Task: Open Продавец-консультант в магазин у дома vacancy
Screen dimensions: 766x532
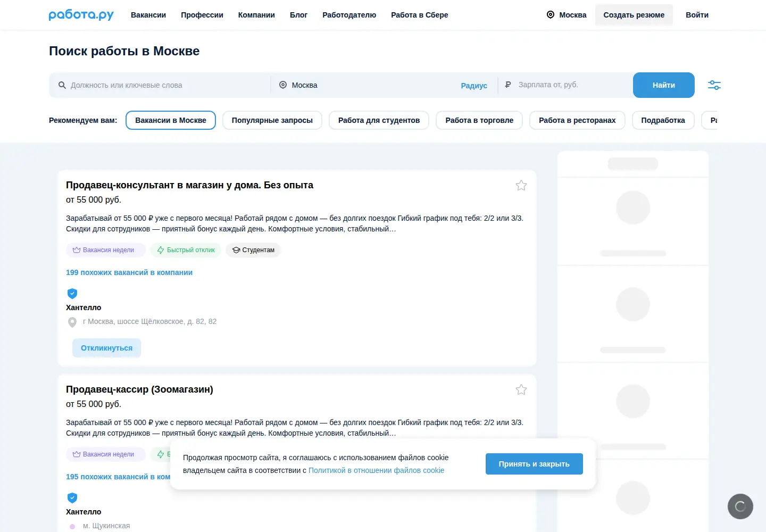Action: pos(189,185)
